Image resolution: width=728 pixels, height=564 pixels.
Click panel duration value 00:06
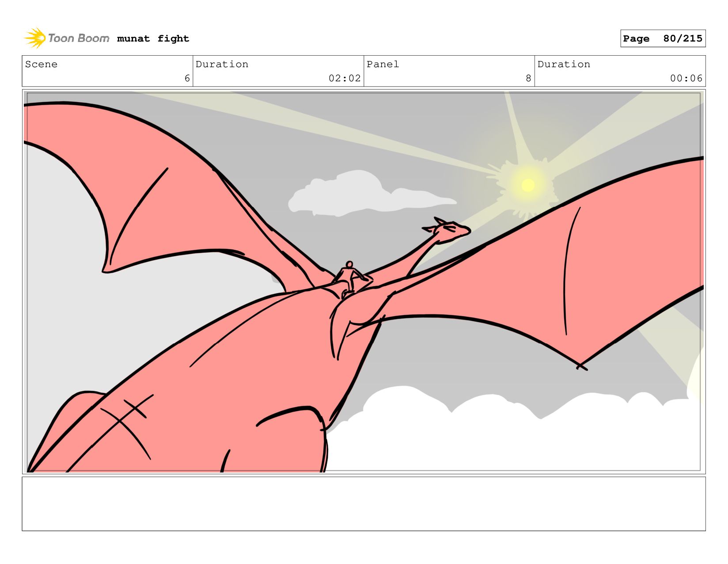coord(686,78)
